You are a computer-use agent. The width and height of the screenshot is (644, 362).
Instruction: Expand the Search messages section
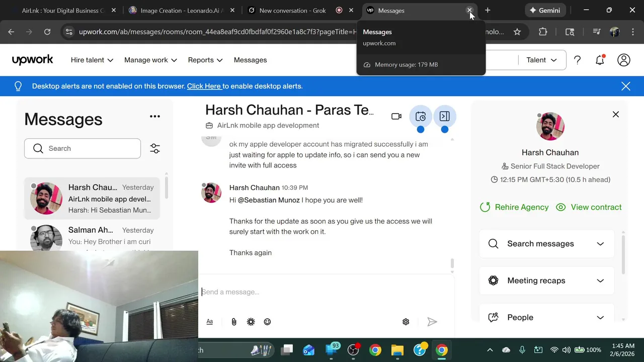pyautogui.click(x=546, y=244)
